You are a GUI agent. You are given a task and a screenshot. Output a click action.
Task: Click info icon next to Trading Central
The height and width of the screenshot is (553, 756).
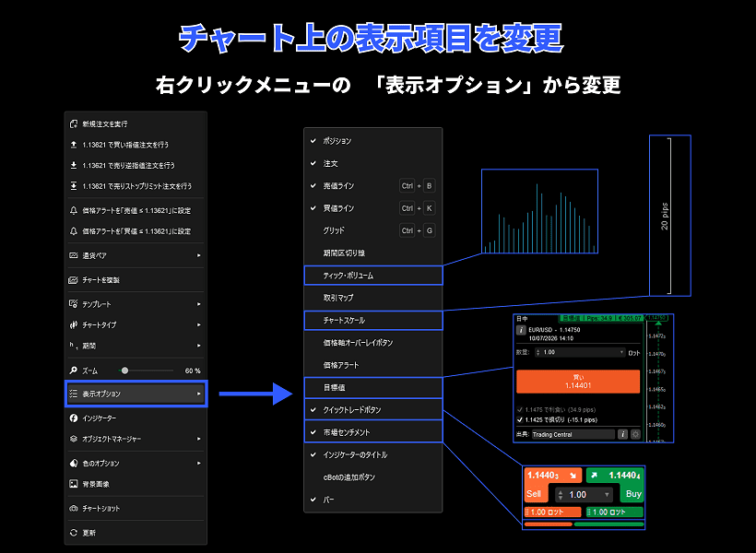coord(622,434)
